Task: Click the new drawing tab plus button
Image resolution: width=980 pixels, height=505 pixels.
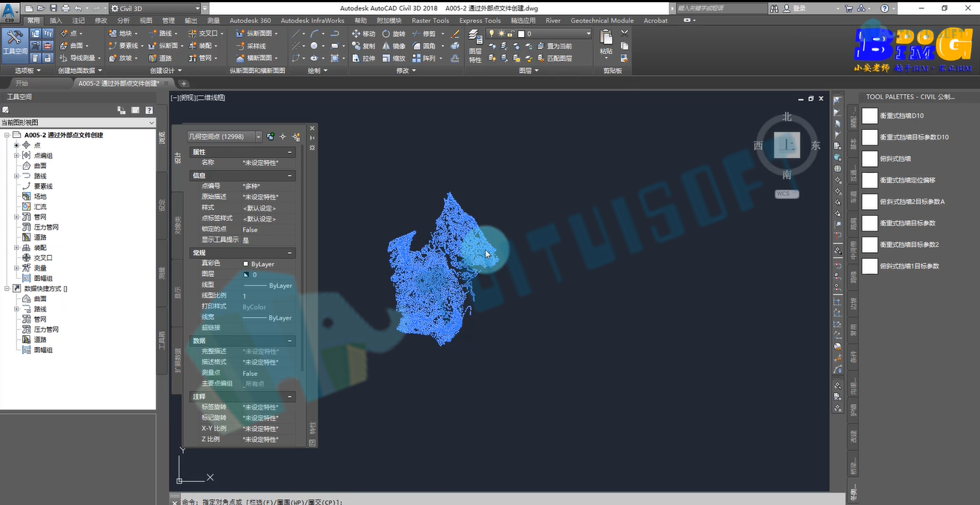Action: pos(184,83)
